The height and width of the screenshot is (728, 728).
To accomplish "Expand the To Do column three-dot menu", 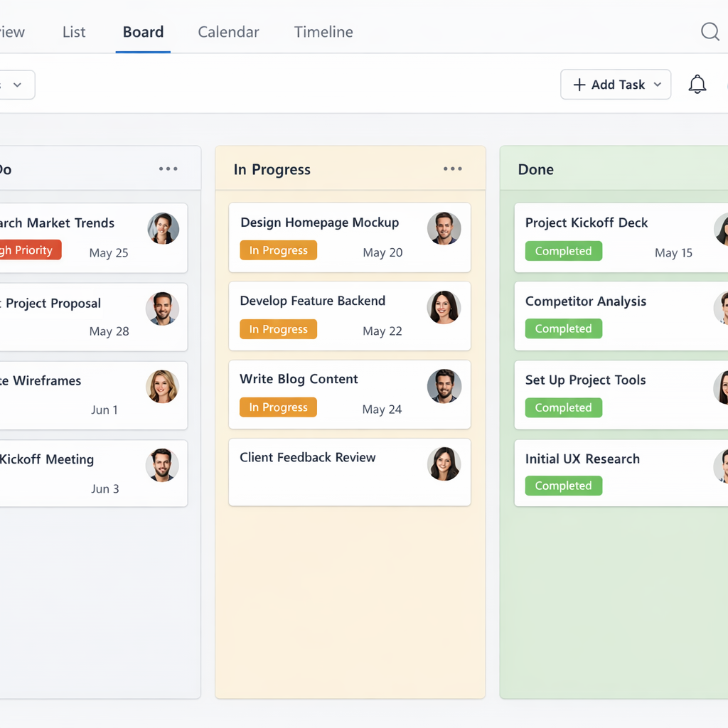I will [x=168, y=169].
